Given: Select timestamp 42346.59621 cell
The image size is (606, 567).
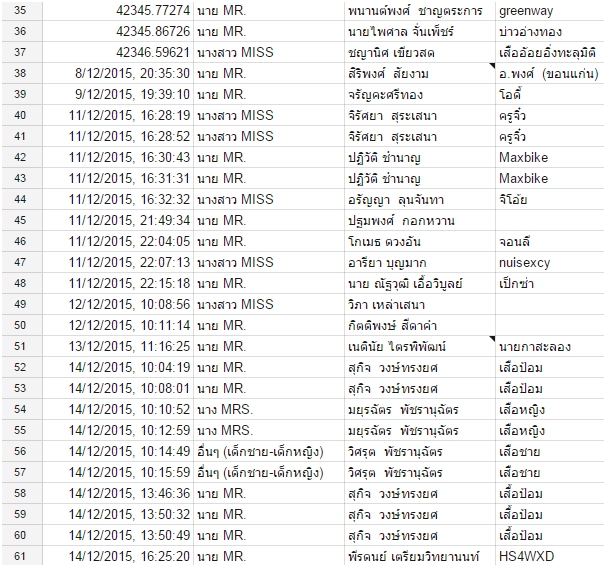Looking at the screenshot, I should point(118,52).
